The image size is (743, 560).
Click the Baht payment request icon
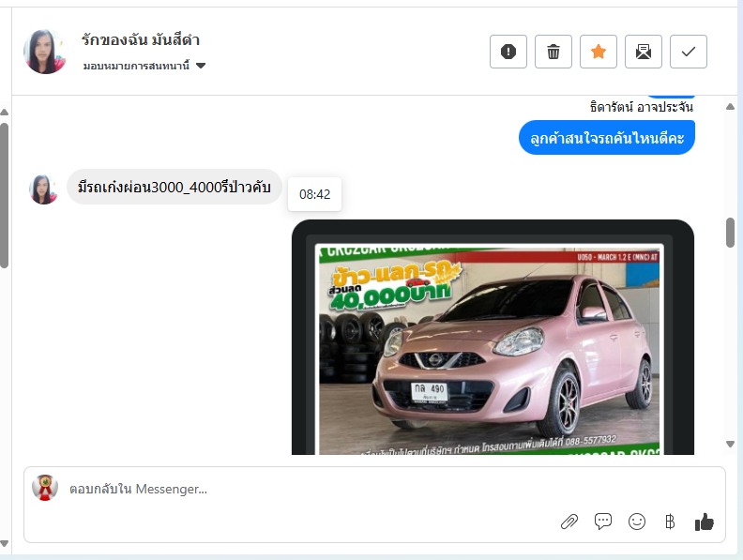pyautogui.click(x=670, y=522)
